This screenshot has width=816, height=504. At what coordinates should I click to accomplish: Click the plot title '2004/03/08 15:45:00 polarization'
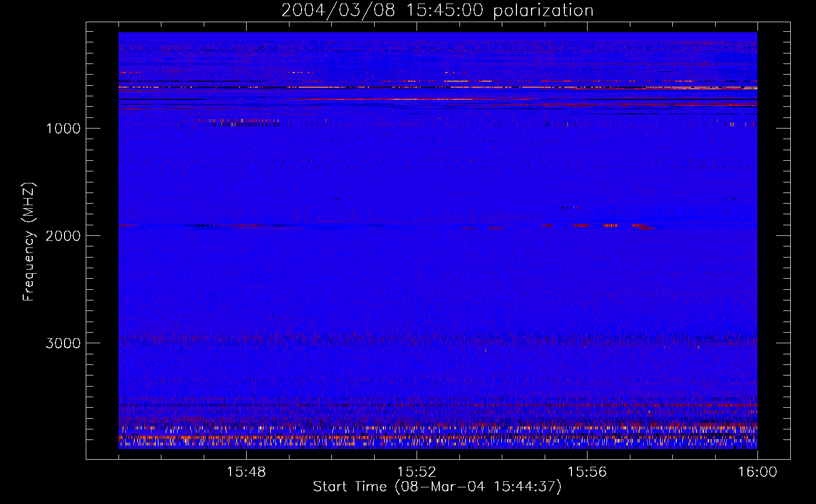(x=437, y=11)
